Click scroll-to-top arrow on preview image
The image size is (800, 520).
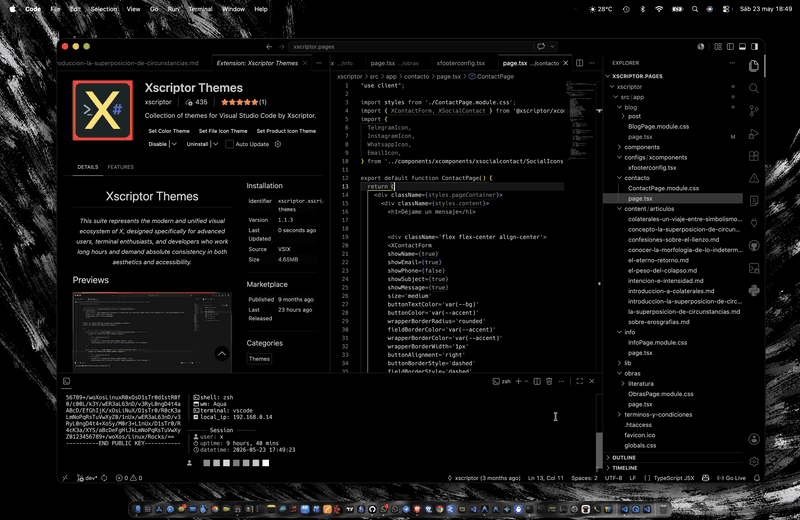[x=222, y=353]
